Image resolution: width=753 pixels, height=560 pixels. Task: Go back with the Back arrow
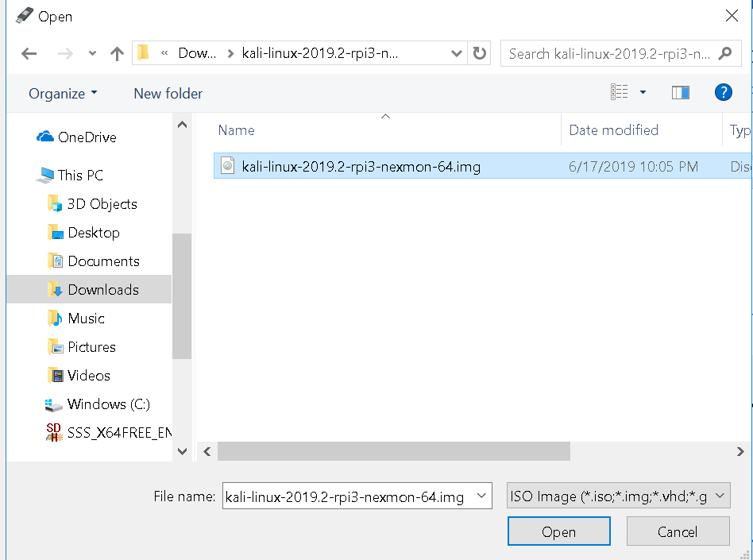click(x=29, y=53)
